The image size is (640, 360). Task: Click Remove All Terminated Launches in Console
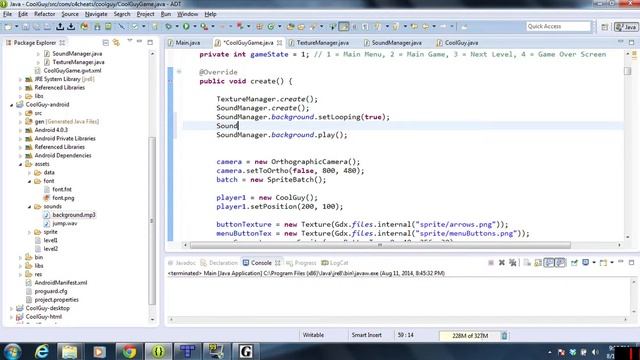click(x=513, y=263)
